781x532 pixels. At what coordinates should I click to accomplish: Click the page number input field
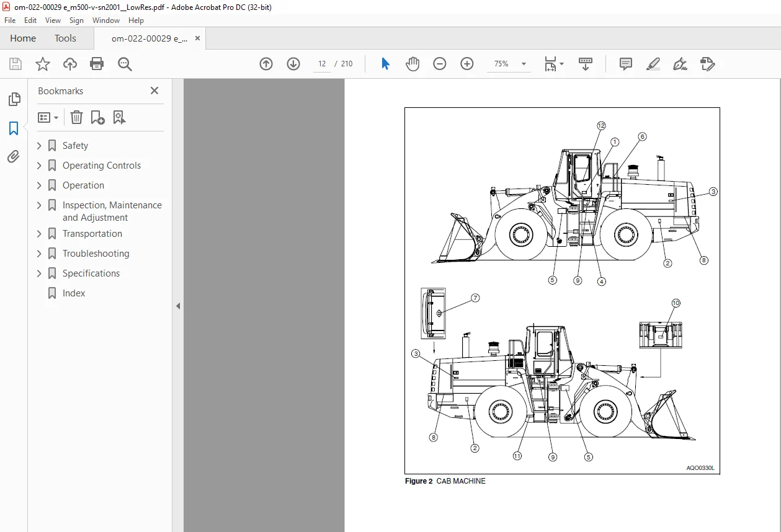click(x=322, y=64)
